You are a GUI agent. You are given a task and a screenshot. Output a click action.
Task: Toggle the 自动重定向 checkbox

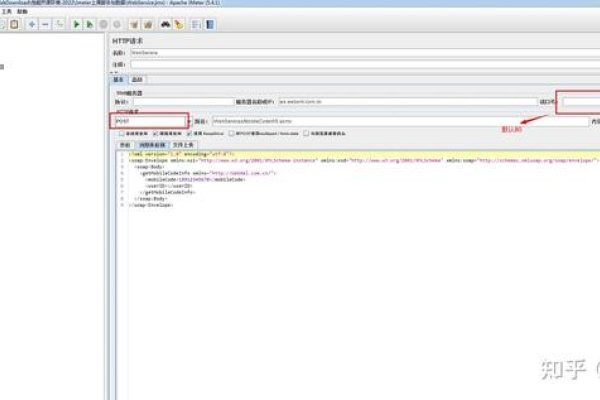[x=122, y=134]
